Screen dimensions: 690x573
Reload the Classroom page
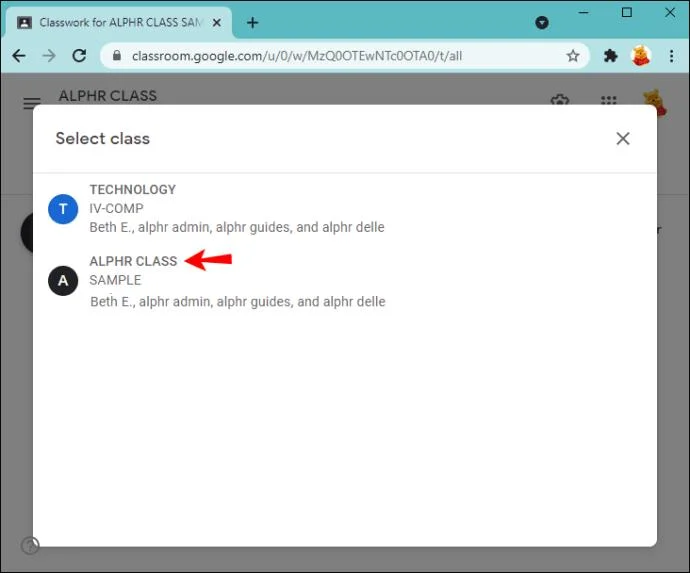pyautogui.click(x=79, y=56)
